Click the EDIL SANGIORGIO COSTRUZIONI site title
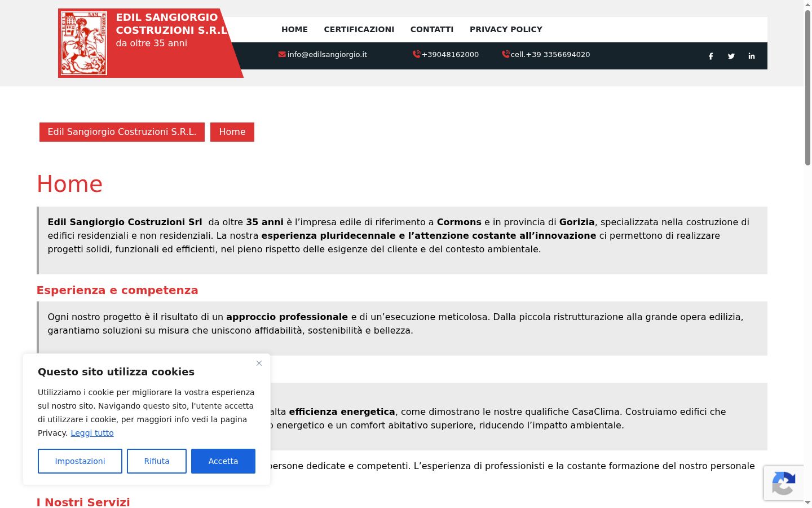The width and height of the screenshot is (812, 508). tap(171, 24)
